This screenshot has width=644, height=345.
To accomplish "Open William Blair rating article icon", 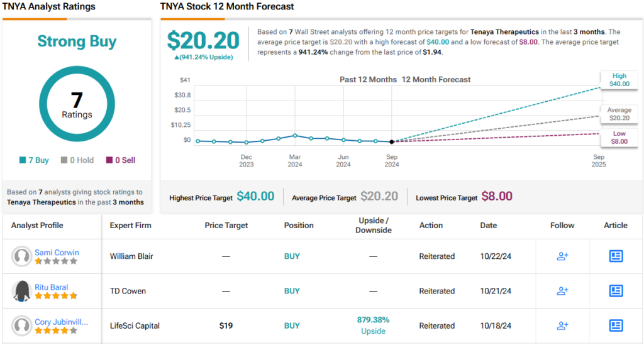I will click(x=616, y=256).
